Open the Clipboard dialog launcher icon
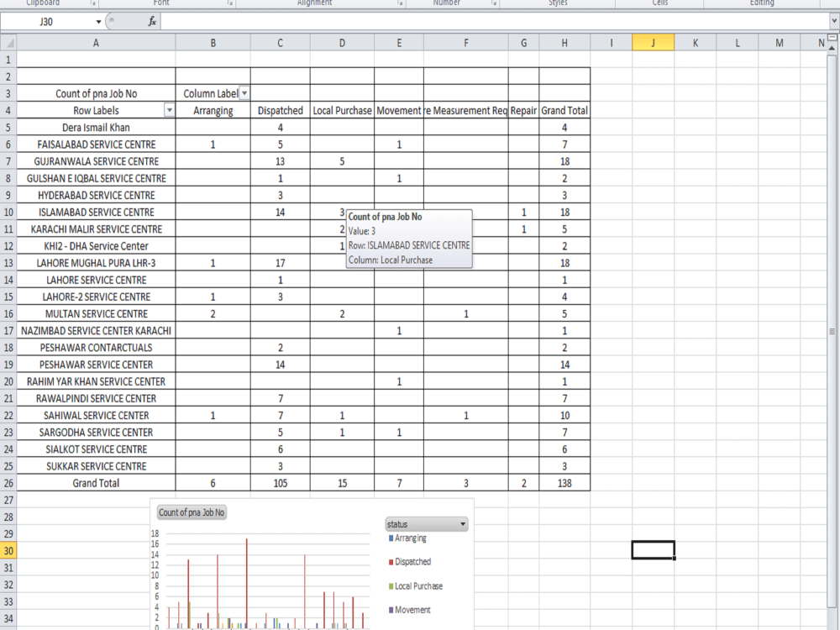Image resolution: width=840 pixels, height=630 pixels. pyautogui.click(x=93, y=3)
